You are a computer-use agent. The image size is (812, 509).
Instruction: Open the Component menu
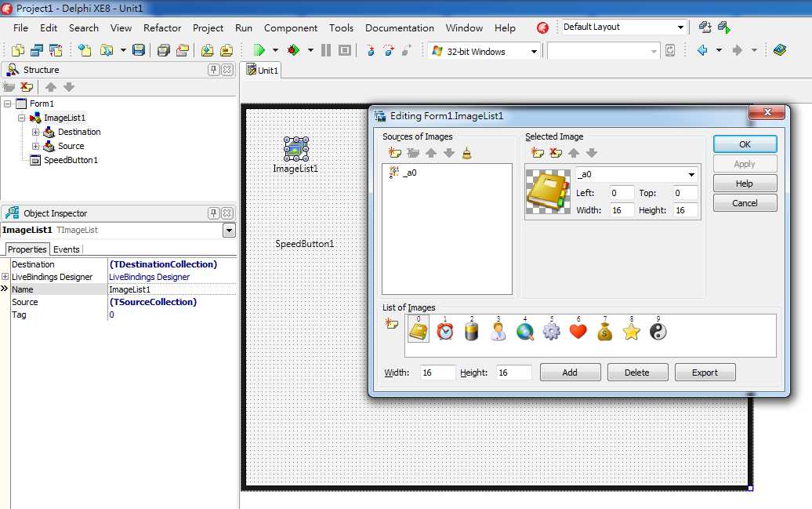pyautogui.click(x=291, y=28)
